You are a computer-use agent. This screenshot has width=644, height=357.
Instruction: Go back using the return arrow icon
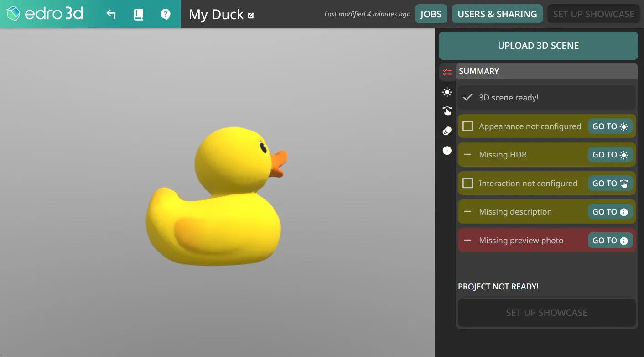(x=111, y=14)
